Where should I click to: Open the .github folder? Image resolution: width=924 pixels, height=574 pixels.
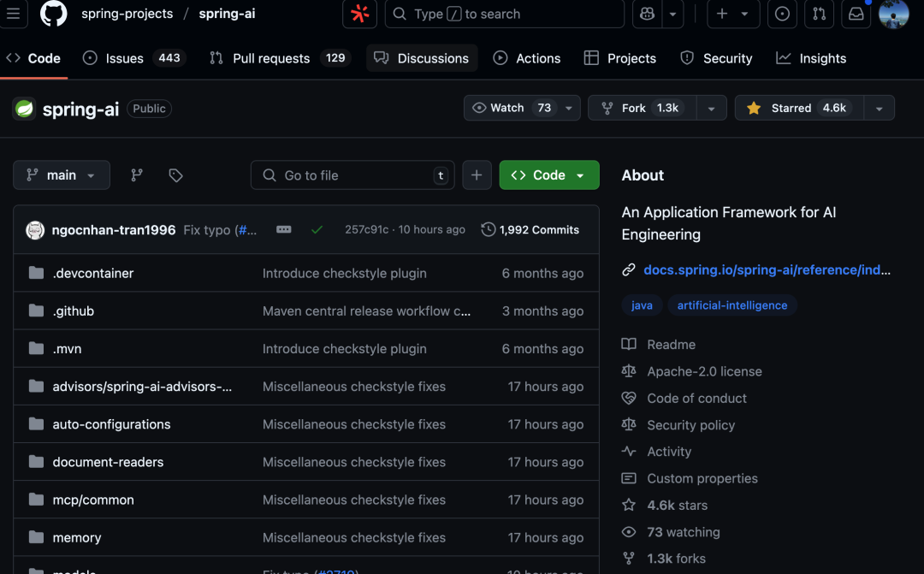pyautogui.click(x=73, y=311)
